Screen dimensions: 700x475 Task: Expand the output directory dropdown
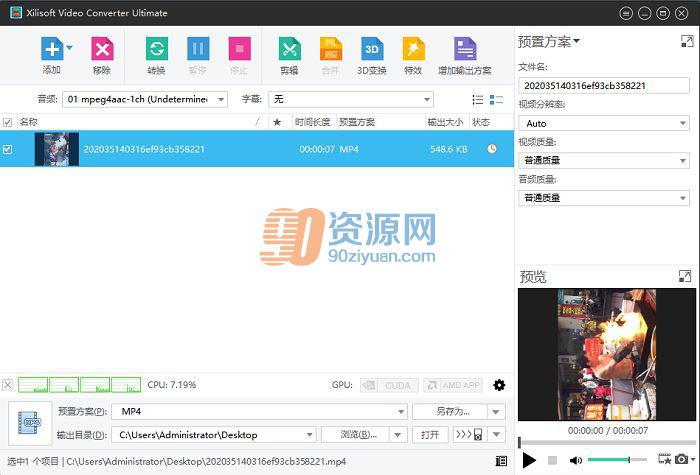(309, 434)
